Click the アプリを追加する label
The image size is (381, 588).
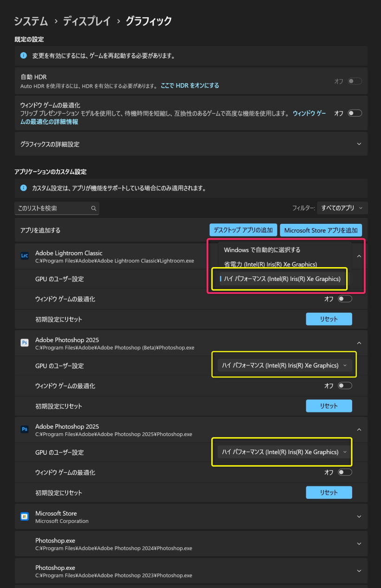point(40,230)
